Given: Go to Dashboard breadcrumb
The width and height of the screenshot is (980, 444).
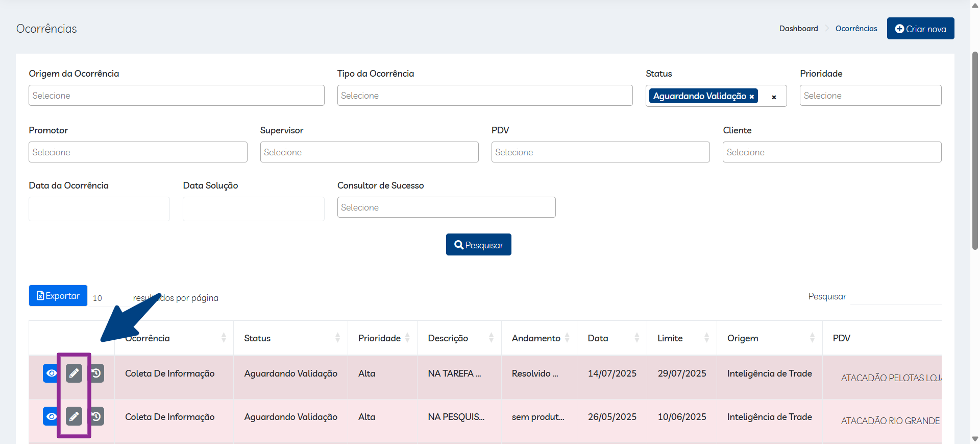Looking at the screenshot, I should pos(798,29).
